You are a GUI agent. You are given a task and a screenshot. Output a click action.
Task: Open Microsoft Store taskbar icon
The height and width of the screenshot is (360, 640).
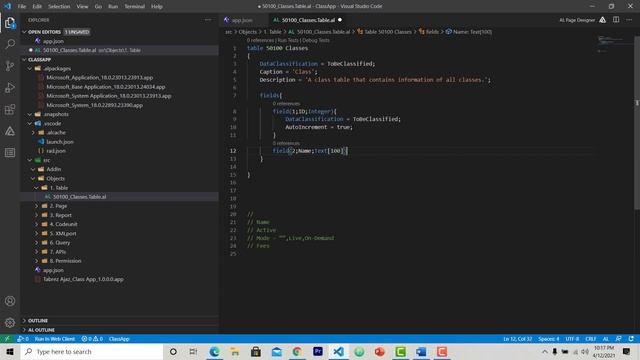coord(256,351)
